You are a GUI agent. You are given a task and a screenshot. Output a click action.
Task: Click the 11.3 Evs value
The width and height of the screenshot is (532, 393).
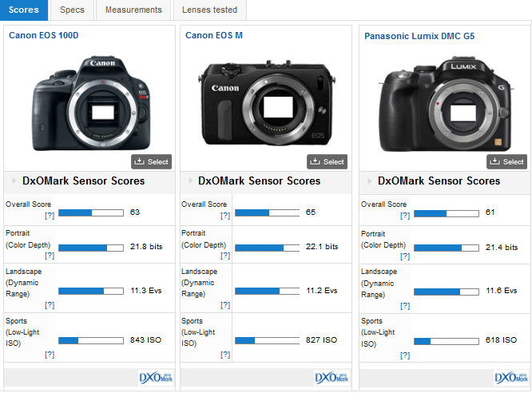[x=146, y=291]
